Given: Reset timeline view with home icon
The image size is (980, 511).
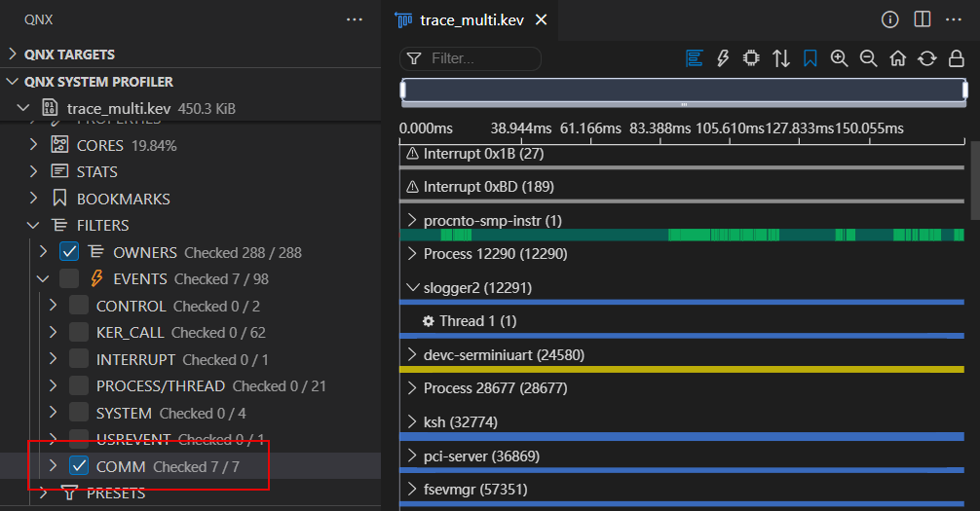Looking at the screenshot, I should pos(898,58).
